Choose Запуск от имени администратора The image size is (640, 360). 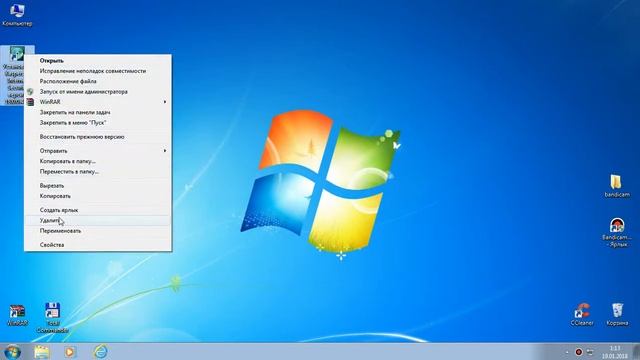(98, 91)
